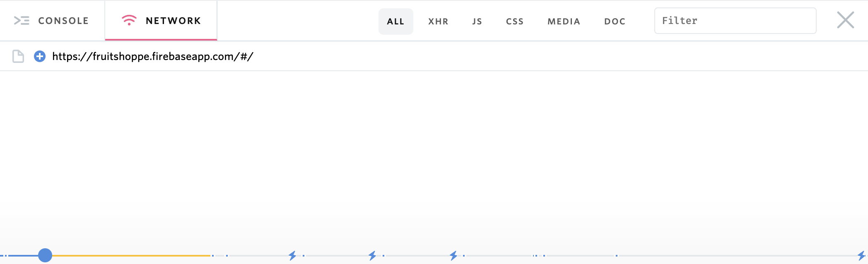Image resolution: width=868 pixels, height=264 pixels.
Task: Focus the Filter text field
Action: 735,21
